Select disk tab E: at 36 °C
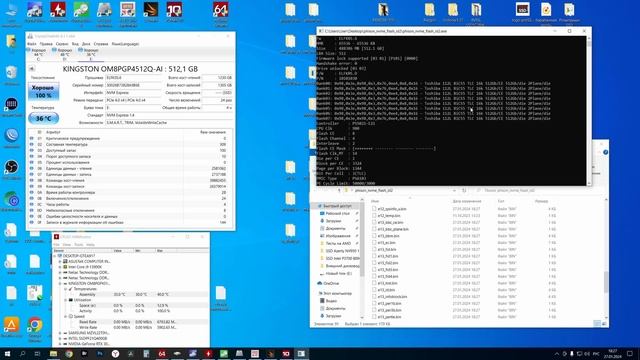 91,54
